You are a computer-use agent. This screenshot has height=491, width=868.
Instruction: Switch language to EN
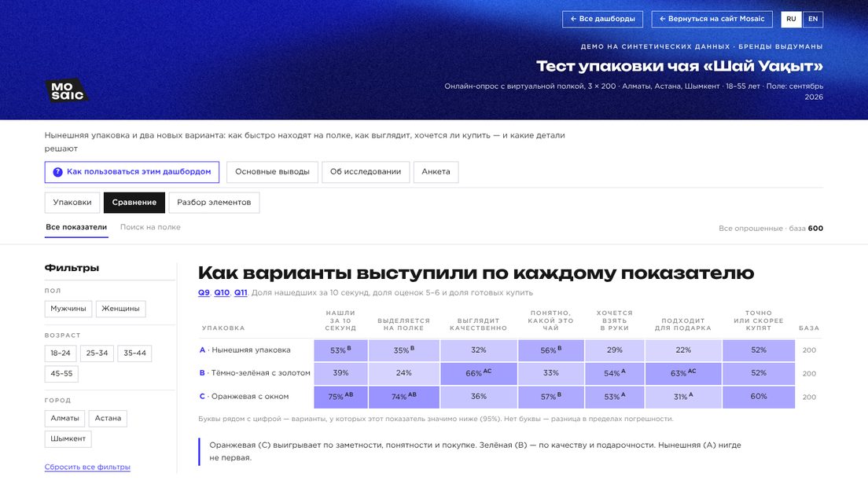point(813,19)
